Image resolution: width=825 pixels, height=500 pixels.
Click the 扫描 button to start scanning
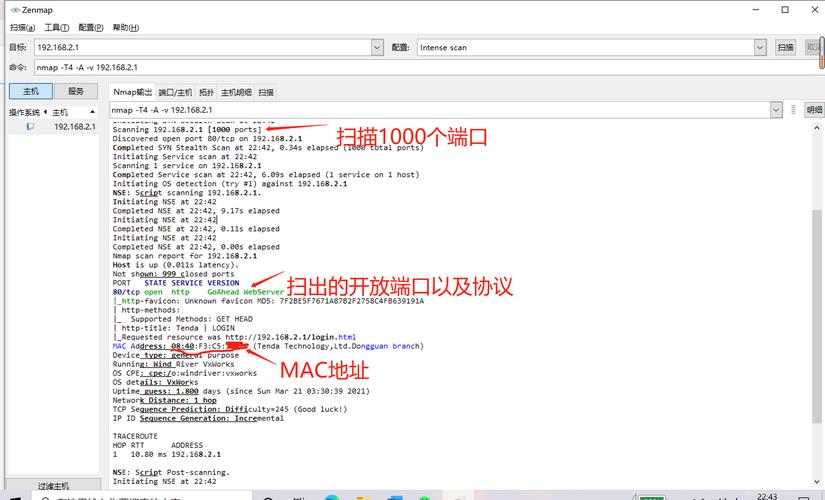click(x=786, y=47)
